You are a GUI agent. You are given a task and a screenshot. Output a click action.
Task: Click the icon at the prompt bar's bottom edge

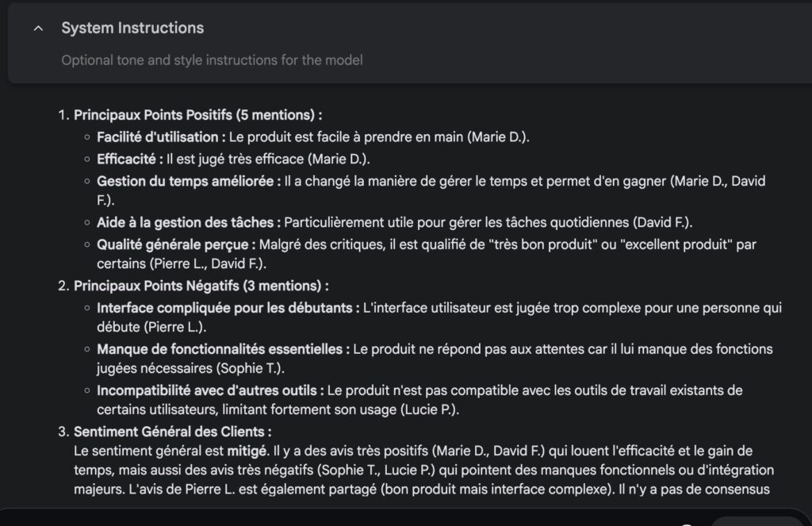point(686,524)
